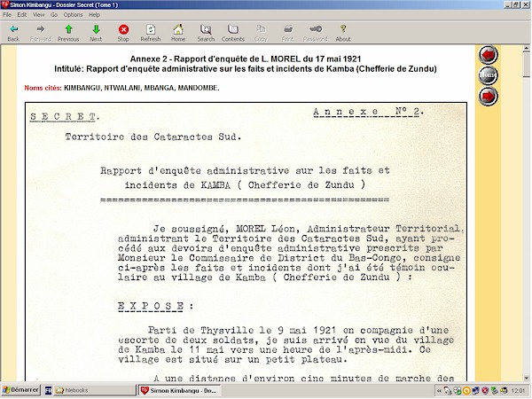Click the red left-arrow round button
Screen dimensions: 532x399
489,55
